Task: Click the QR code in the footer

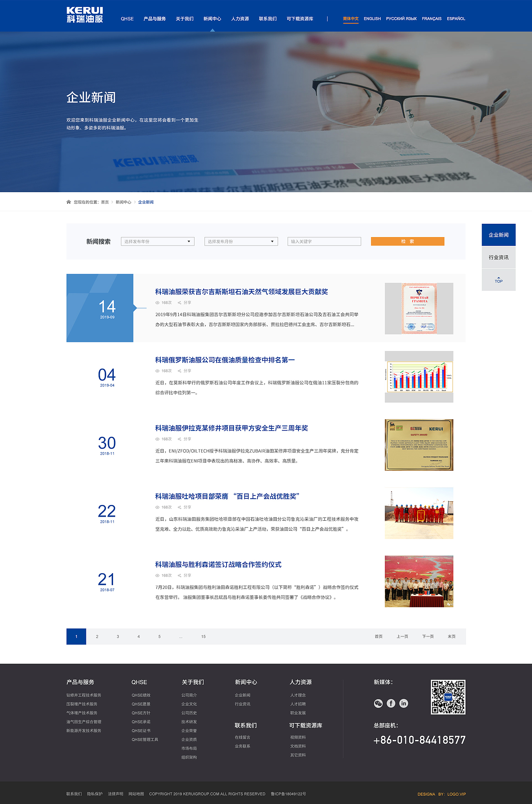Action: [448, 697]
